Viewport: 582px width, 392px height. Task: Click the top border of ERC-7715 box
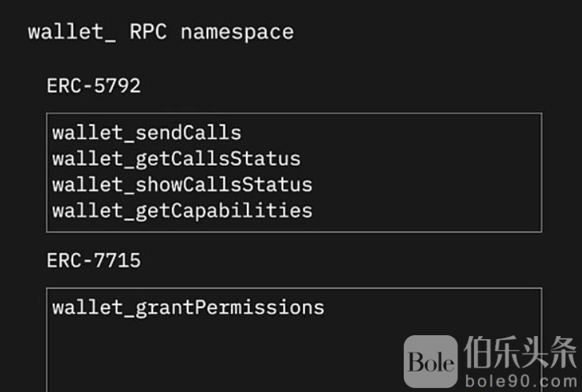tap(294, 288)
